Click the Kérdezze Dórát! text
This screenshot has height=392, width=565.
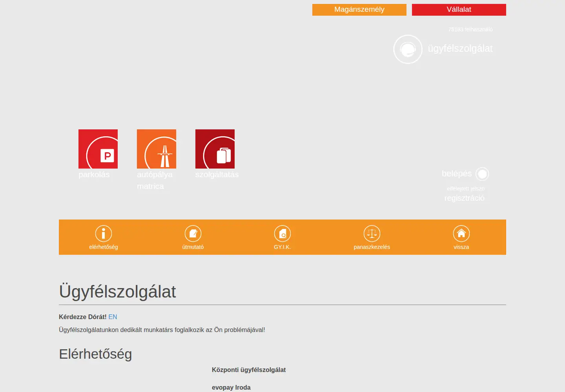tap(83, 317)
